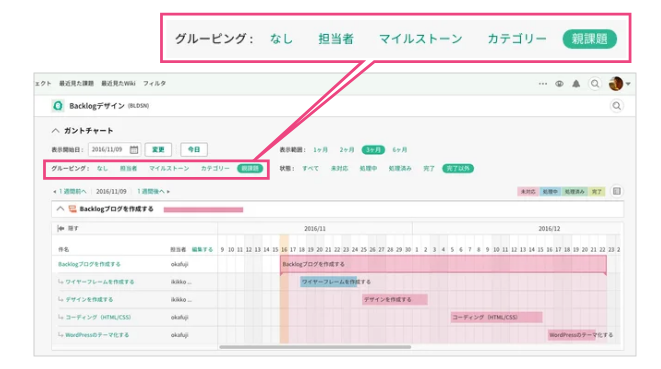Click the 担当者 column header in the table
Viewport: 661px width, 369px height.
pyautogui.click(x=178, y=250)
